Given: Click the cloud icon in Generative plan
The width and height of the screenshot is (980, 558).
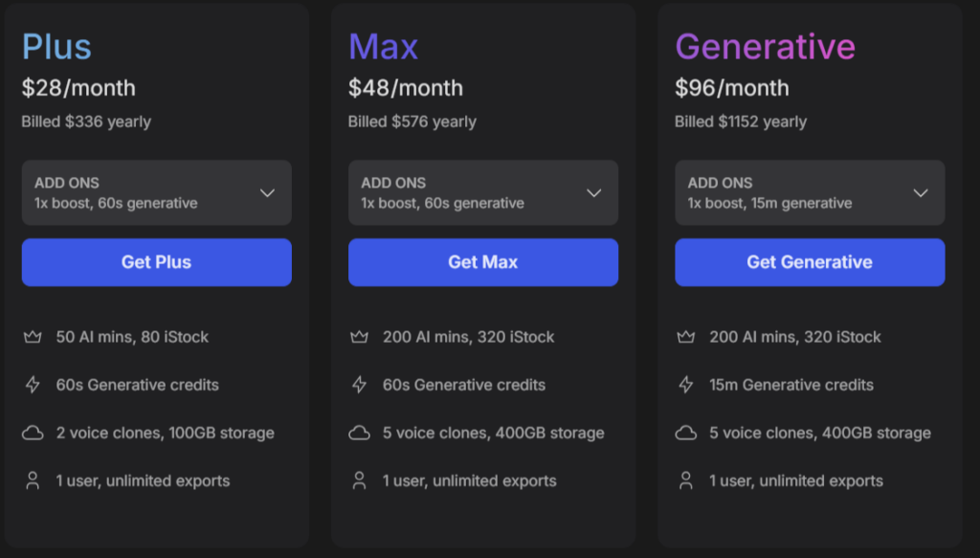Looking at the screenshot, I should click(686, 433).
